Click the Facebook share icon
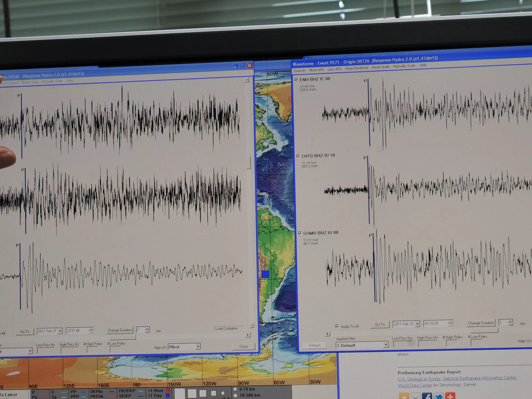Viewport: 532px width, 399px height. pyautogui.click(x=427, y=397)
